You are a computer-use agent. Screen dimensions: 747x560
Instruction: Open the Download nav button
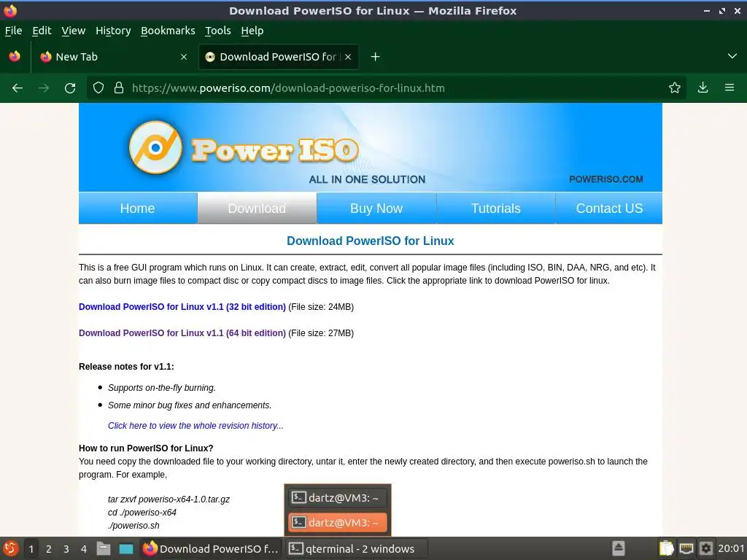tap(257, 208)
